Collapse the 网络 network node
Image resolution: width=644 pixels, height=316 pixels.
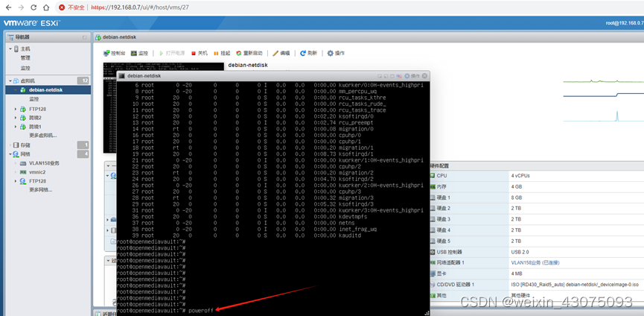(10, 154)
